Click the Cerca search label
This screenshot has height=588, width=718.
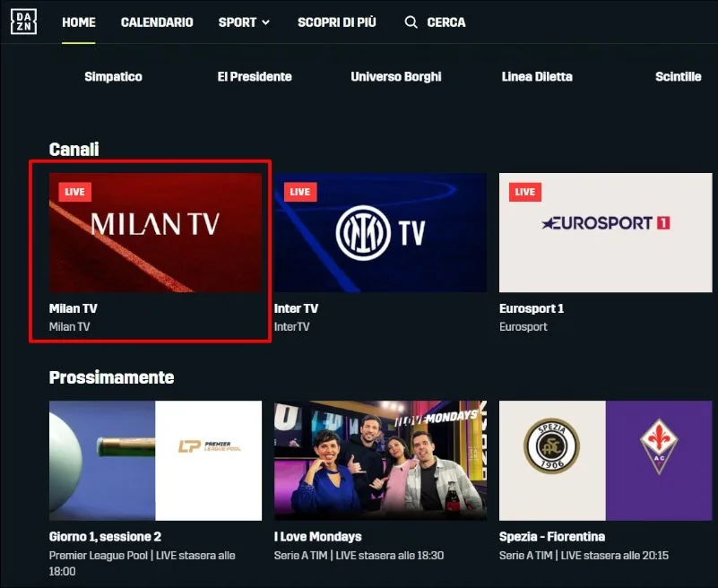point(446,22)
